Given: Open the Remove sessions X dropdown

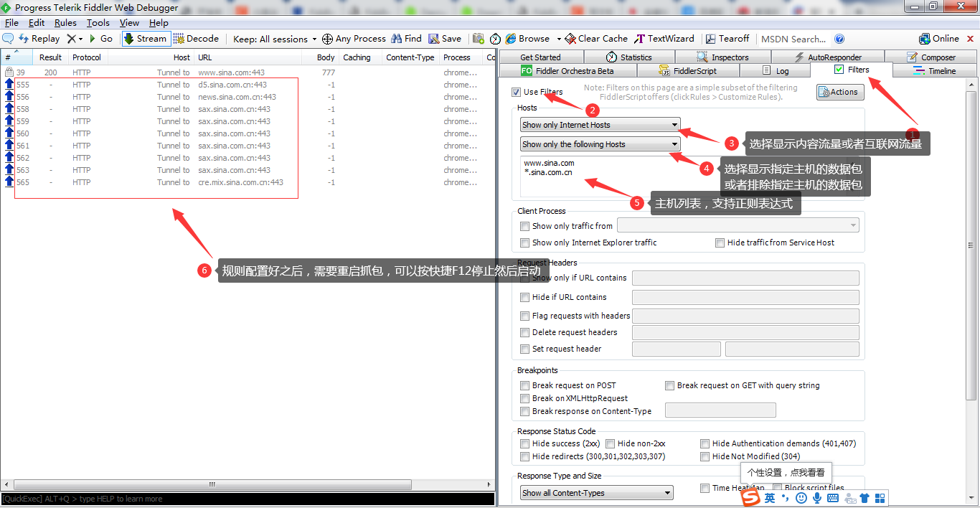Looking at the screenshot, I should pos(75,39).
